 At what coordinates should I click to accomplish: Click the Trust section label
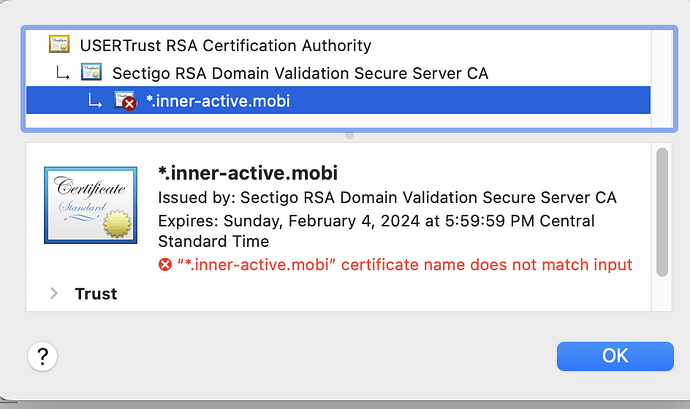96,294
